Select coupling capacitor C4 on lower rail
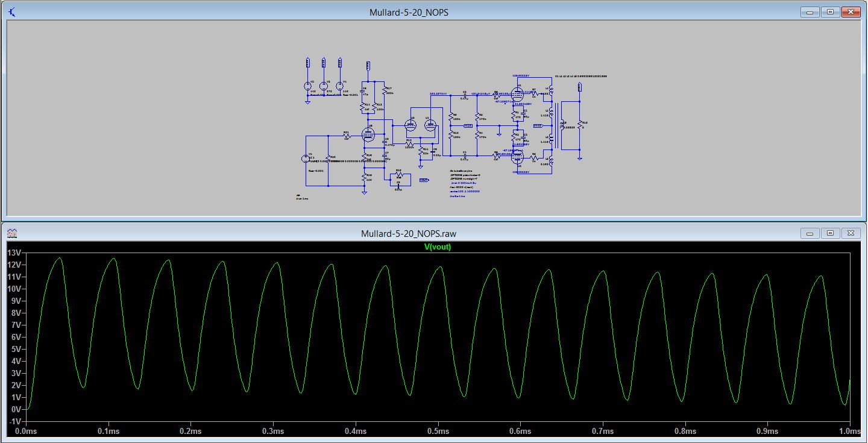Screen dimensions: 868x443 click(x=465, y=156)
